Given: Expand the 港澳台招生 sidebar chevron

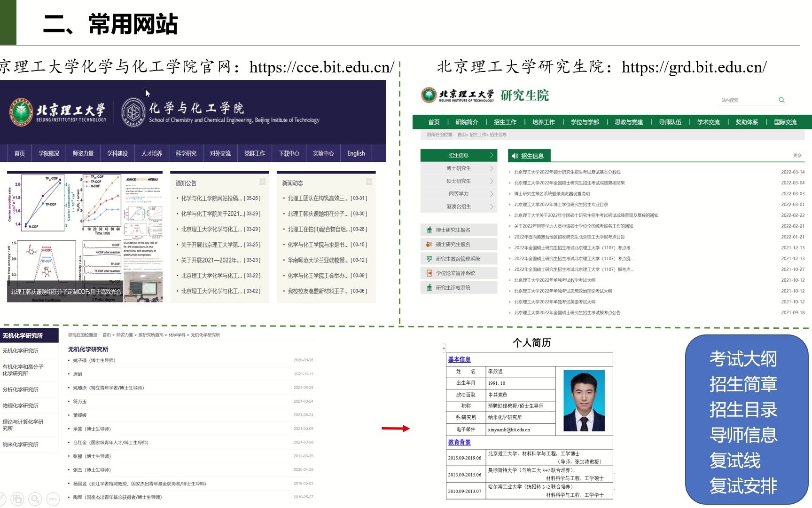Looking at the screenshot, I should 492,206.
